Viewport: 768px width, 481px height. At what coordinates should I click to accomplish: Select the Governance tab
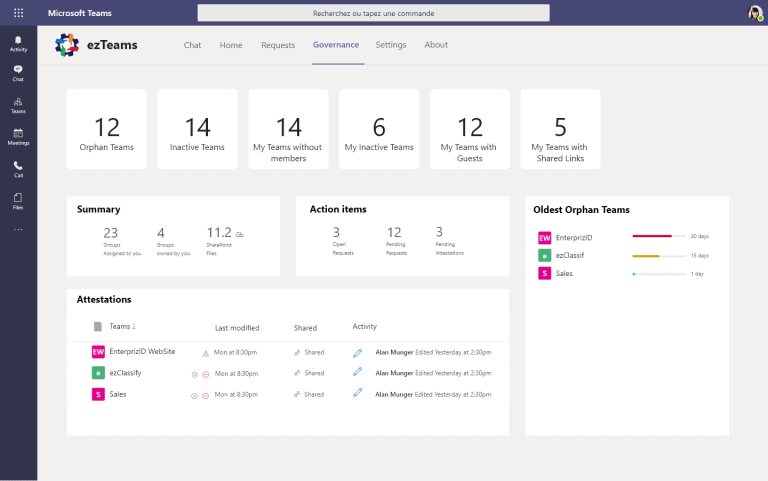[336, 45]
